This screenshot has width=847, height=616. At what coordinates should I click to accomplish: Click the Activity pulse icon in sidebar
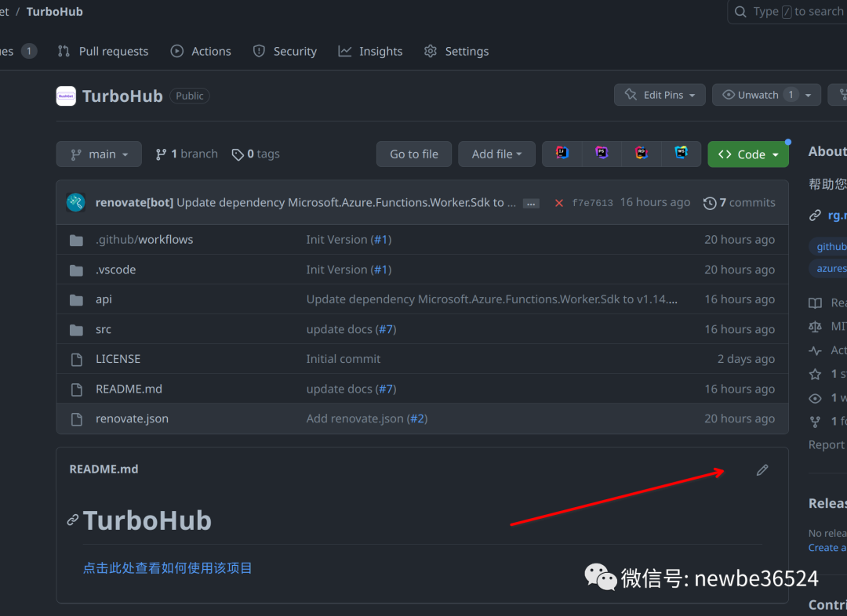[815, 350]
